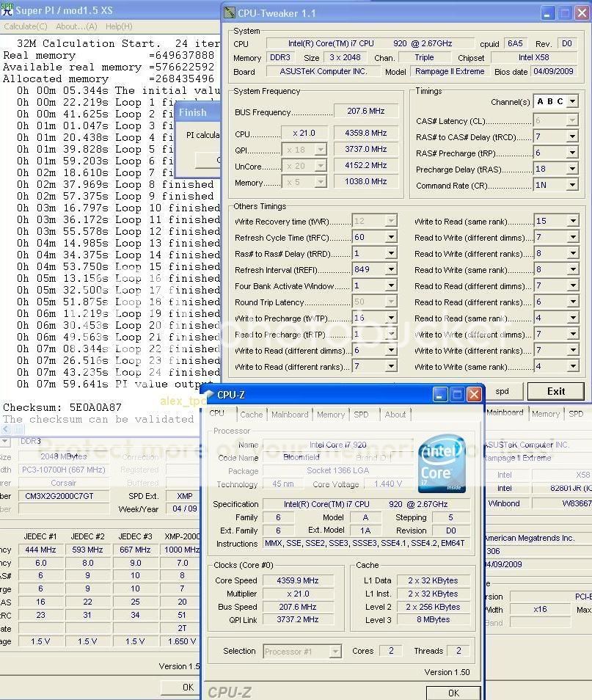
Task: Click the "PC3-10700H (667 MHz)" value
Action: pyautogui.click(x=63, y=470)
